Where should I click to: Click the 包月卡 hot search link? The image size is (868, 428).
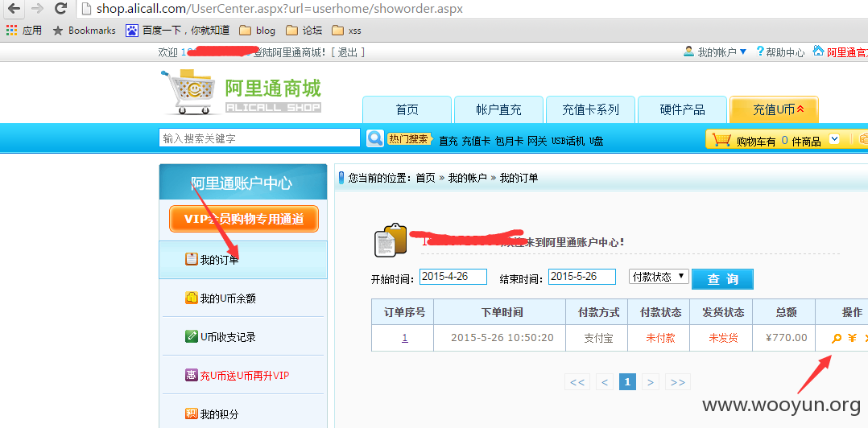click(x=509, y=141)
